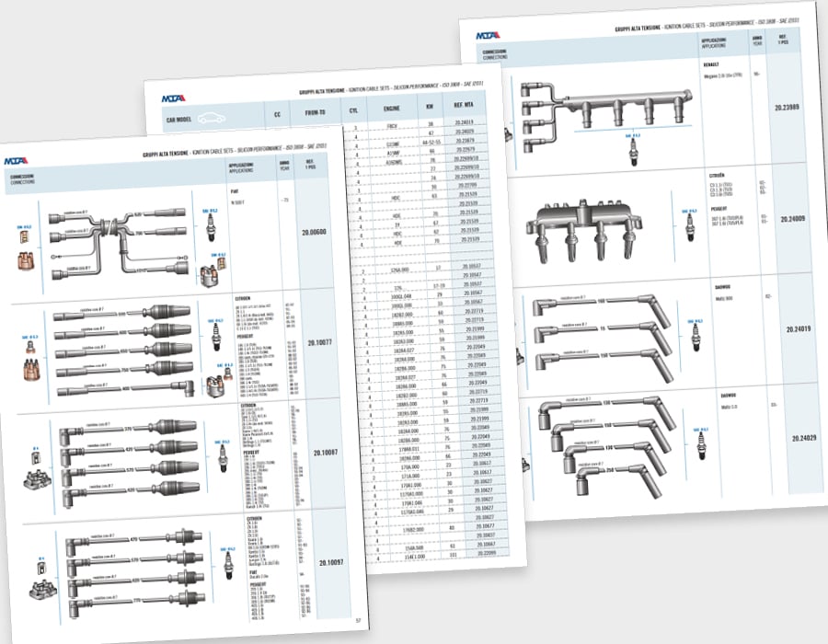Click reference number 20.10097
Viewport: 828px width, 644px height.
tap(331, 563)
